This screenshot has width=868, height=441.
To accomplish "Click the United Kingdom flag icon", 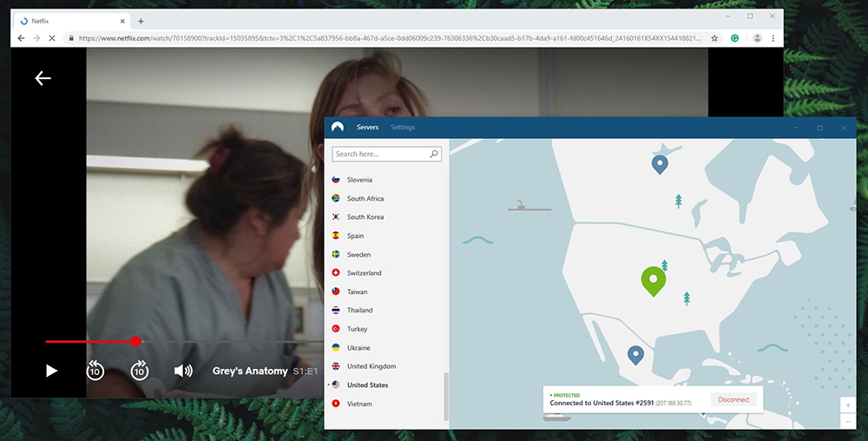I will 335,365.
